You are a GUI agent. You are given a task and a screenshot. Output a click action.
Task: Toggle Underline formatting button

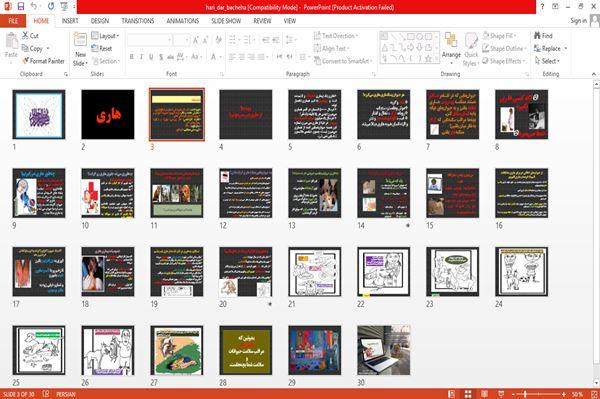click(x=151, y=57)
